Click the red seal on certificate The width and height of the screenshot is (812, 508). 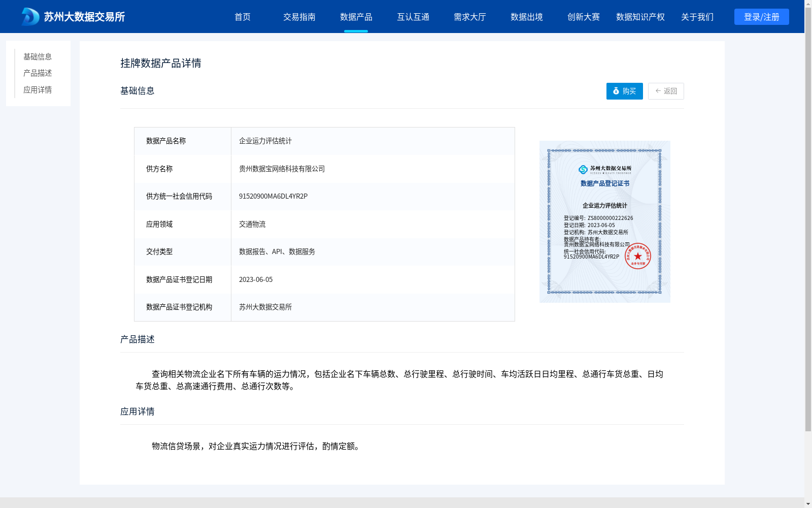(x=638, y=256)
